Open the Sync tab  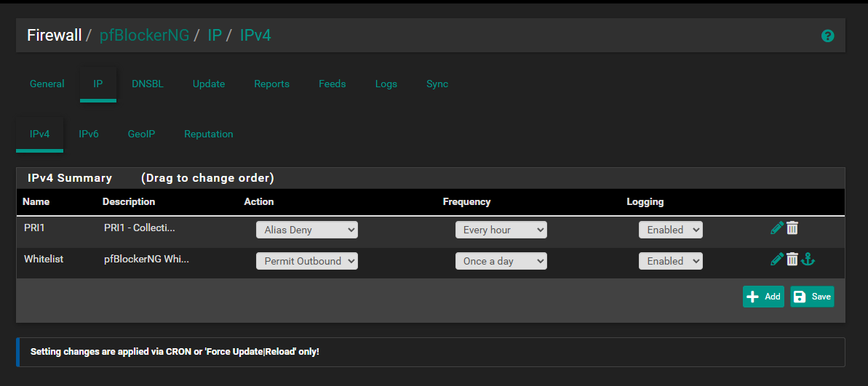pos(437,84)
